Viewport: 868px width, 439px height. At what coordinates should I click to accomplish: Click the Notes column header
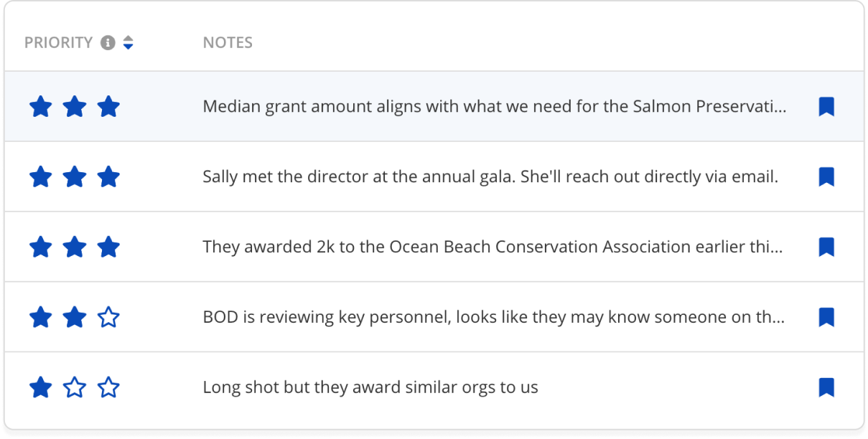point(228,43)
